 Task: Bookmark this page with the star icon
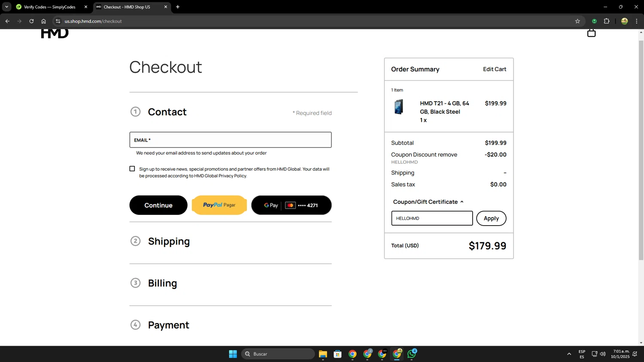point(577,21)
